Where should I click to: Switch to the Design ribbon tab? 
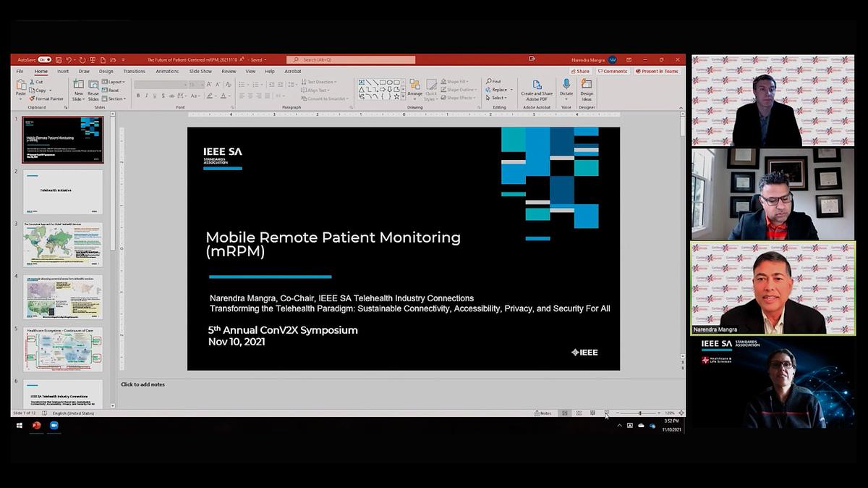coord(106,71)
